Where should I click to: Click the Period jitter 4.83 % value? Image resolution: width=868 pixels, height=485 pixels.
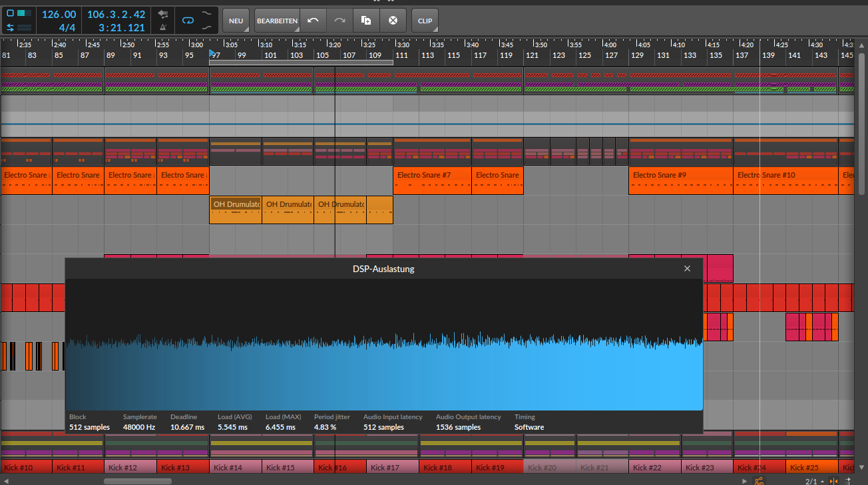pyautogui.click(x=325, y=427)
